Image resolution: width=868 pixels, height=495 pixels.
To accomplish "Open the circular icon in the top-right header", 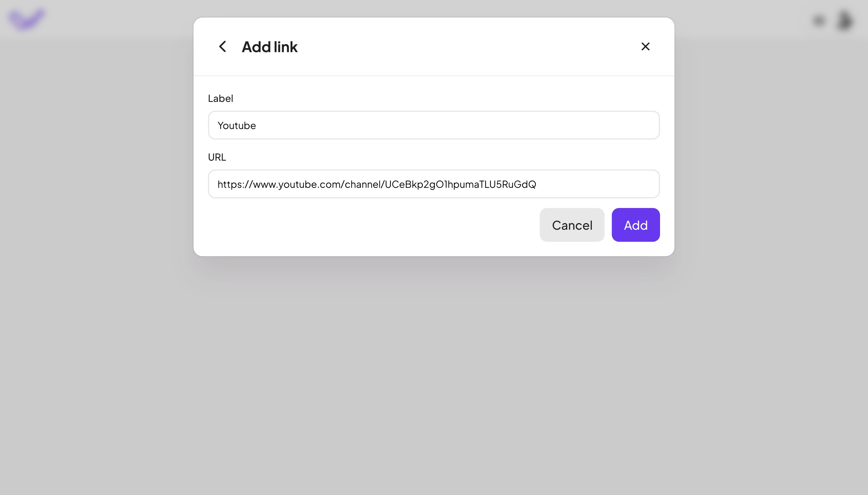I will pyautogui.click(x=819, y=20).
